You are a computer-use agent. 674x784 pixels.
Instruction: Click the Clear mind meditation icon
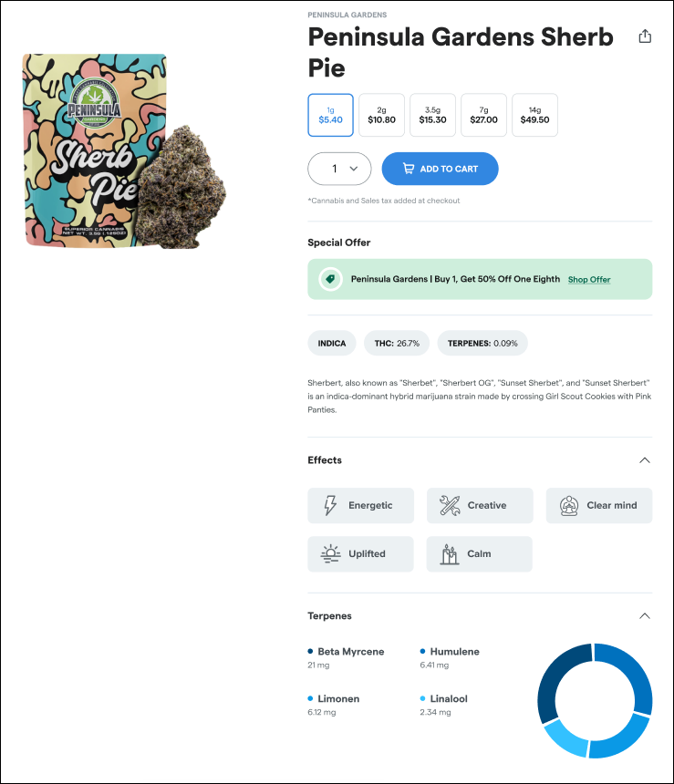pos(569,505)
